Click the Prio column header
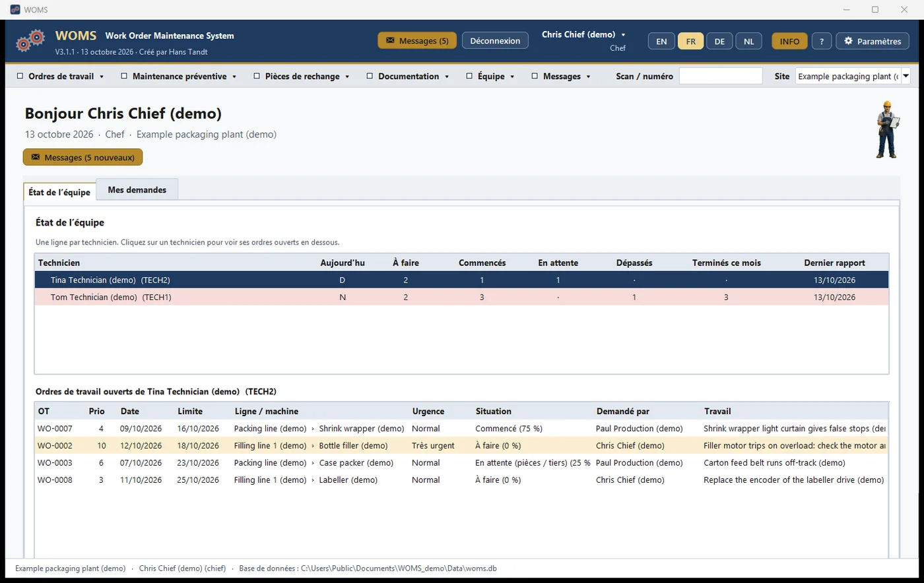924x583 pixels. pos(96,411)
